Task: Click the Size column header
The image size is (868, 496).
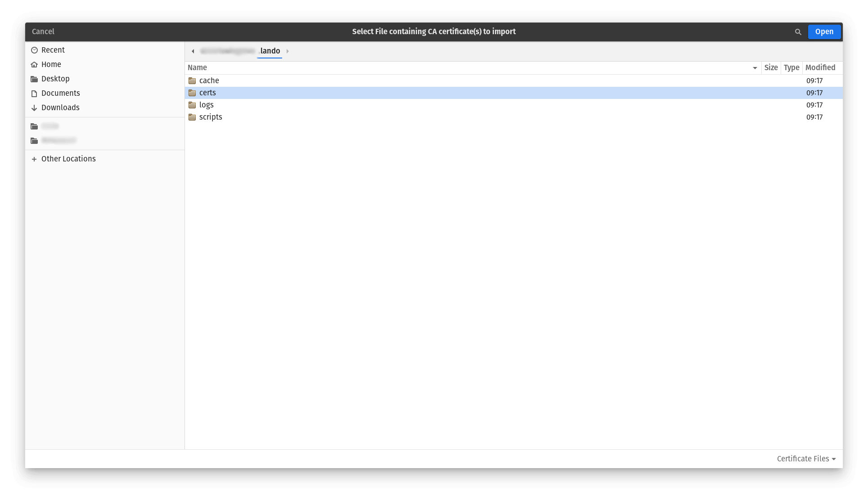Action: 771,67
